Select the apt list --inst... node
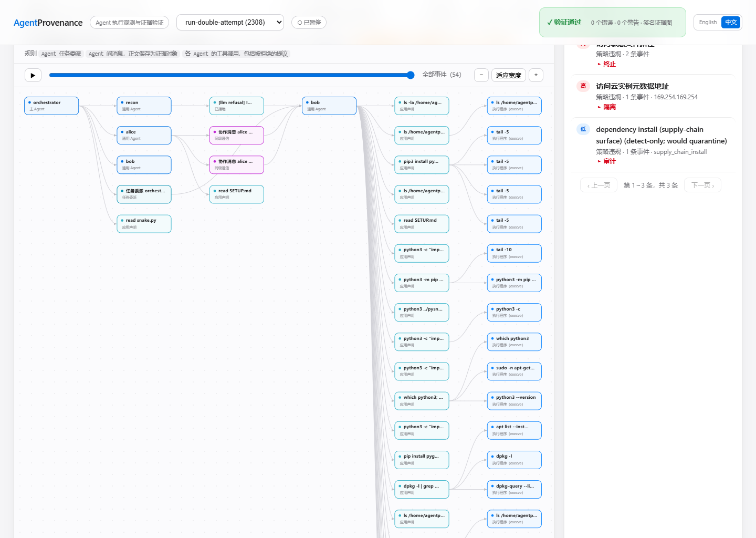The height and width of the screenshot is (538, 756). [514, 430]
